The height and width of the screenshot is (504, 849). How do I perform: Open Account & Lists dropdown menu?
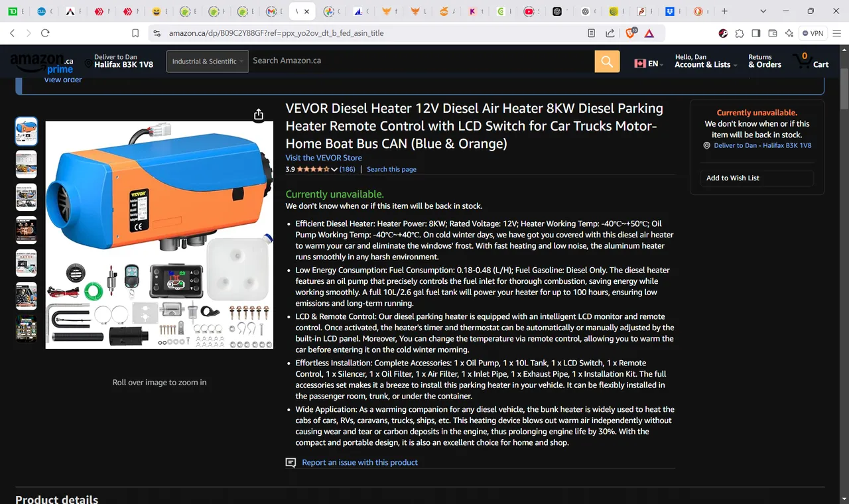(706, 61)
